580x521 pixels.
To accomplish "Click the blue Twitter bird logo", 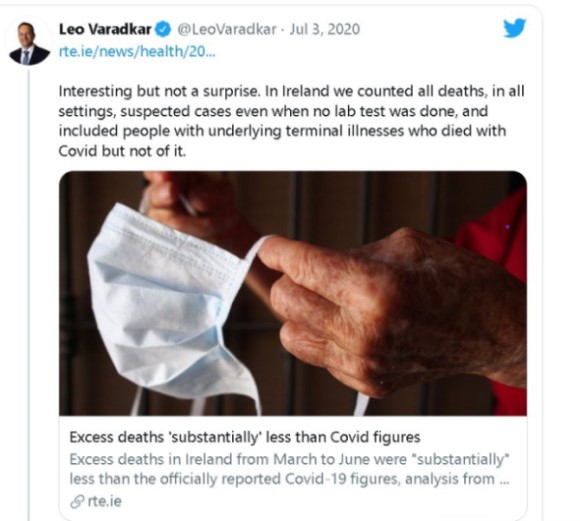I will click(x=515, y=28).
